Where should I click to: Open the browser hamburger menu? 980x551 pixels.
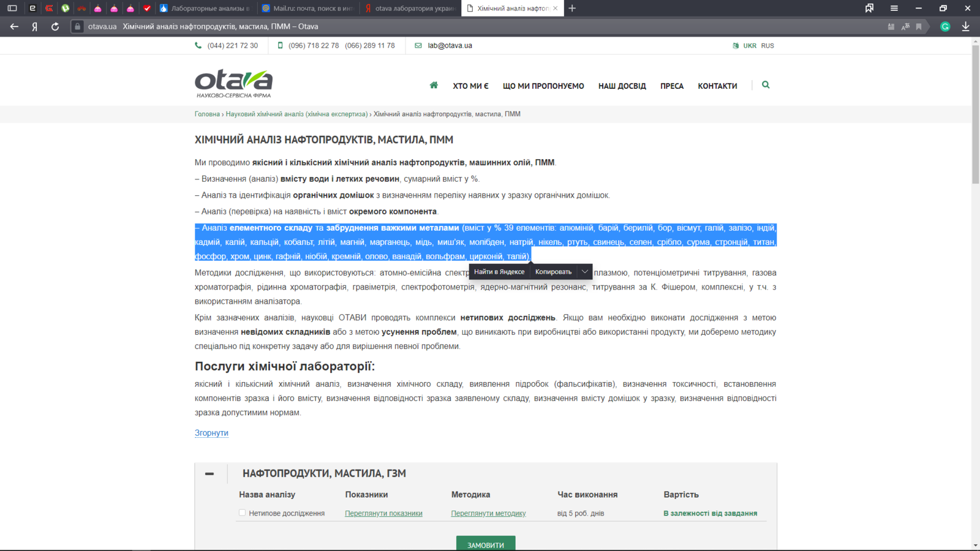pos(894,9)
